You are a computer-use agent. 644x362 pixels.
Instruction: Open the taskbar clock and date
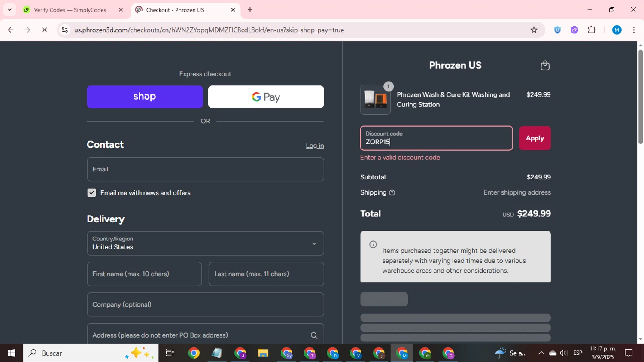click(x=603, y=353)
